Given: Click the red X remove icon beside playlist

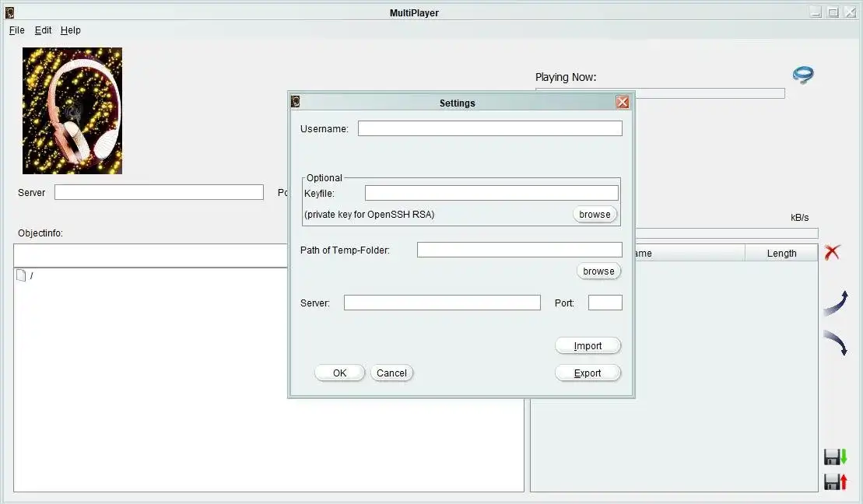Looking at the screenshot, I should pyautogui.click(x=832, y=253).
